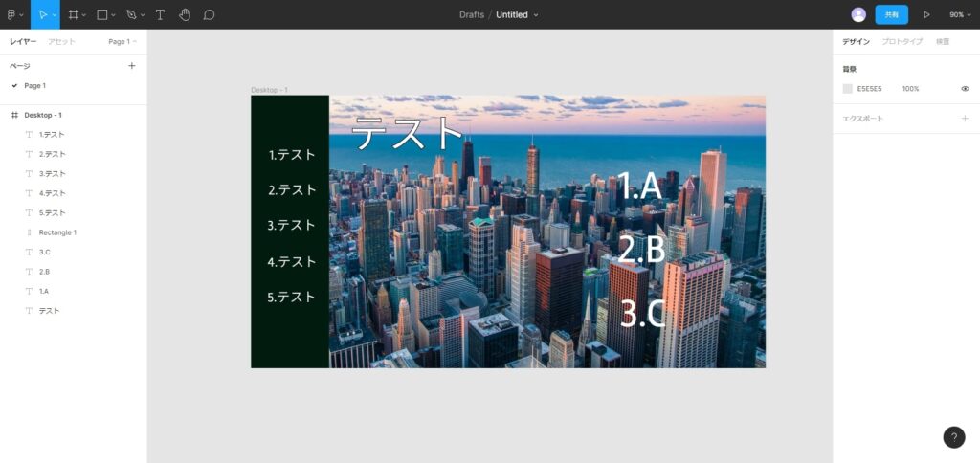Select the Comment tool
The height and width of the screenshot is (463, 980).
209,15
